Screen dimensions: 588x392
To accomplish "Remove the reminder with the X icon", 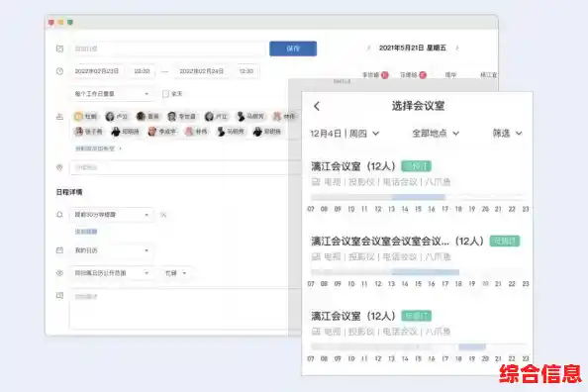I will pos(163,215).
